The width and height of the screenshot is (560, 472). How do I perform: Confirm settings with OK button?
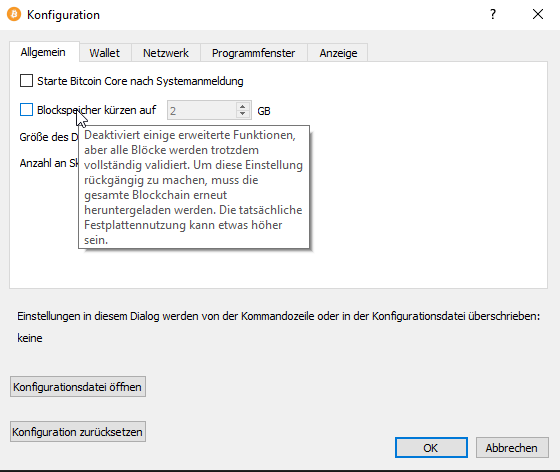(431, 448)
